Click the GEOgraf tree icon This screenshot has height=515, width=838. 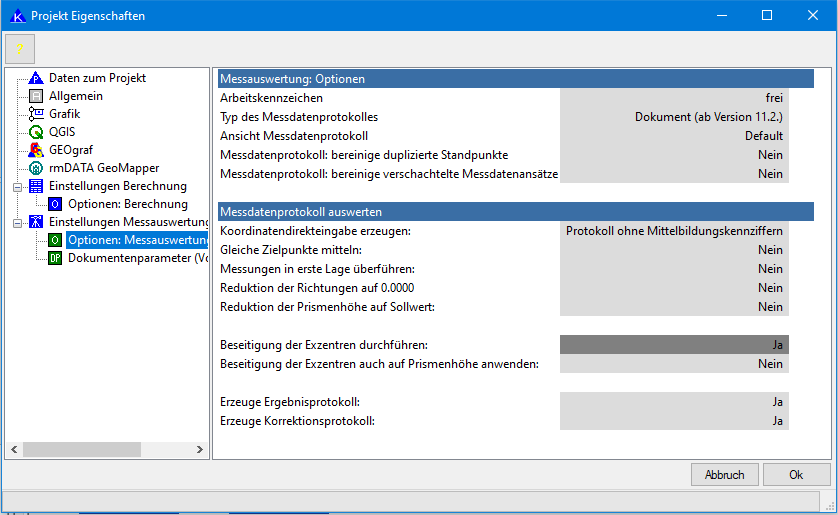tap(36, 150)
